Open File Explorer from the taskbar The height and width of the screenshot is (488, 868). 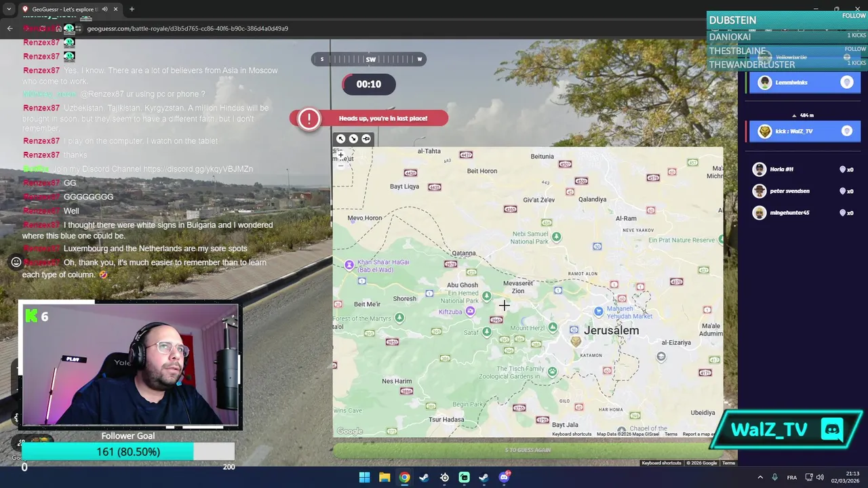click(x=384, y=477)
